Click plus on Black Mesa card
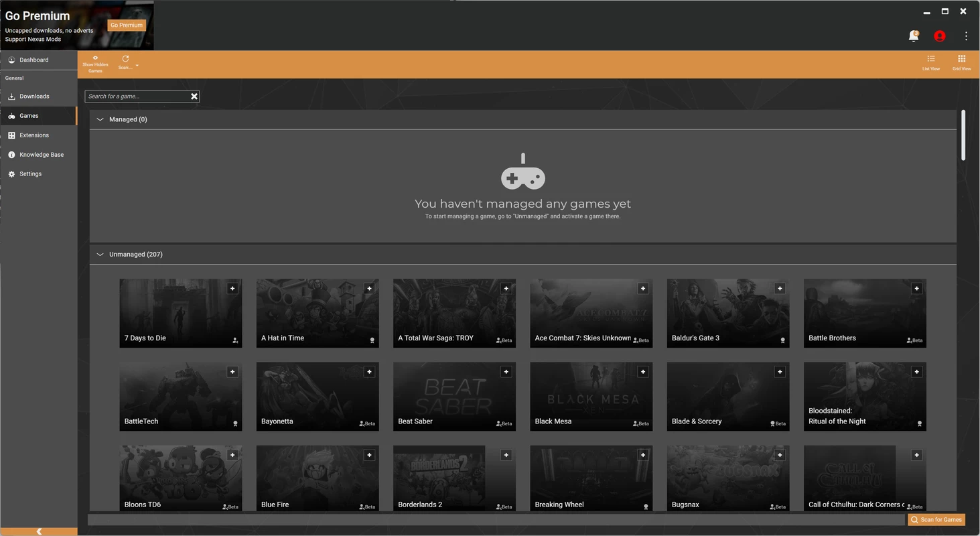The height and width of the screenshot is (536, 980). 643,372
